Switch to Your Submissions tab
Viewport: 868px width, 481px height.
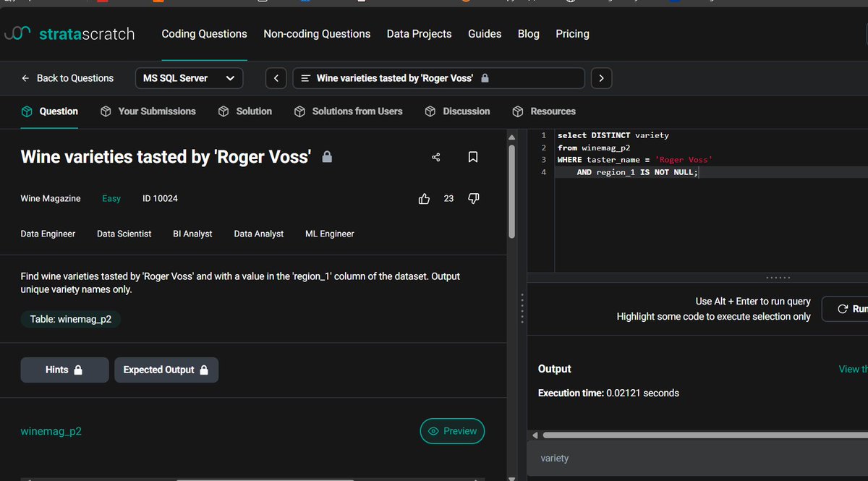(x=148, y=111)
